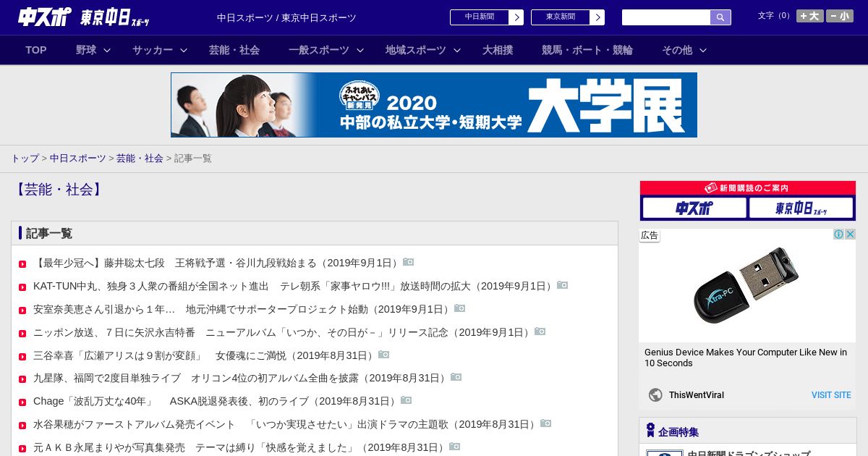Viewport: 868px width, 456px height.
Task: Expand the 一般スポーツ menu dropdown
Action: tap(326, 50)
